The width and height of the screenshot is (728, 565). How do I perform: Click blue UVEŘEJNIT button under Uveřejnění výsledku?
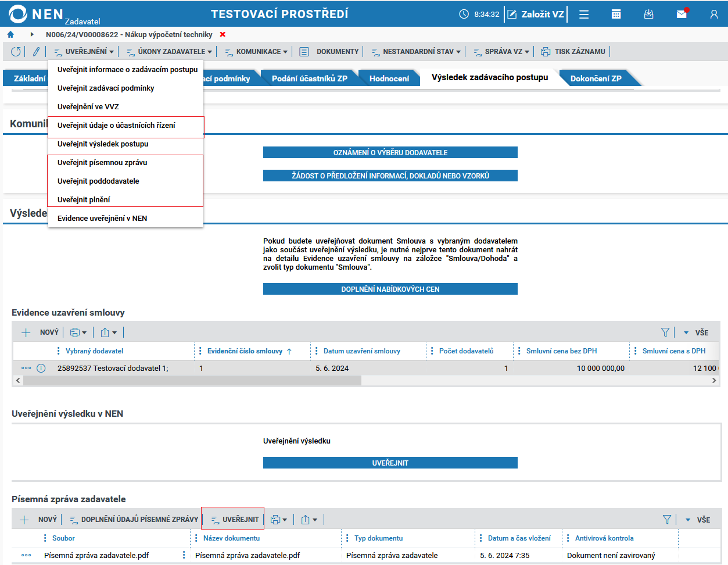point(390,463)
